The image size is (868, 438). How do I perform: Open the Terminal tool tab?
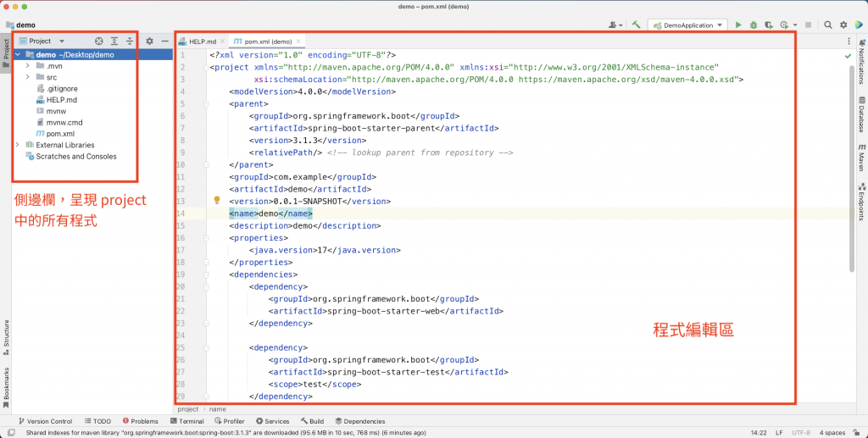[x=187, y=421]
